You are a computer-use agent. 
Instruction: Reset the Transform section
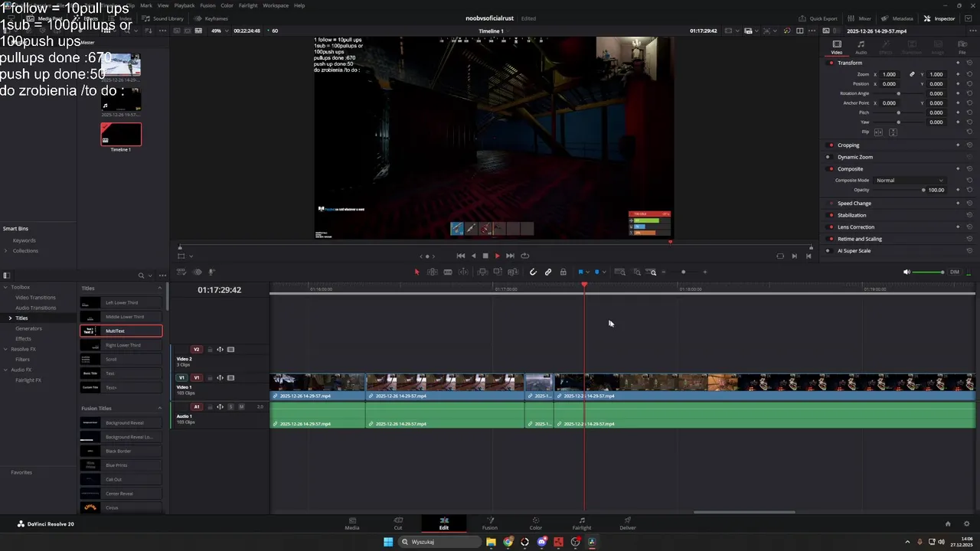969,63
